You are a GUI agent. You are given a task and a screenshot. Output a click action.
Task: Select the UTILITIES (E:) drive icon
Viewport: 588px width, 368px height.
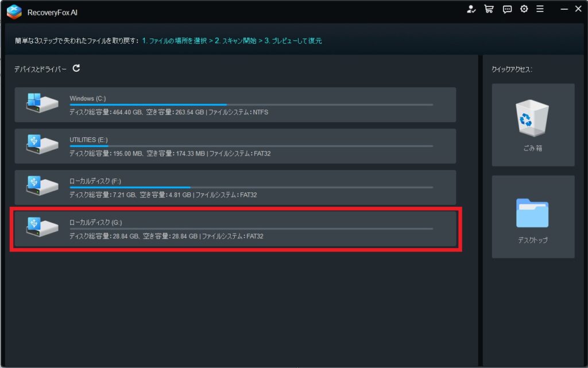point(42,144)
